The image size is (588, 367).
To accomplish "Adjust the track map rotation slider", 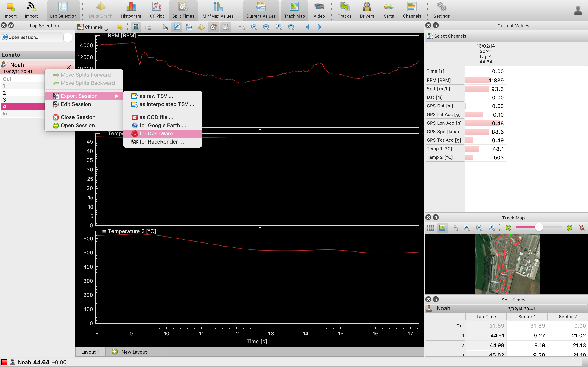I will tap(539, 227).
